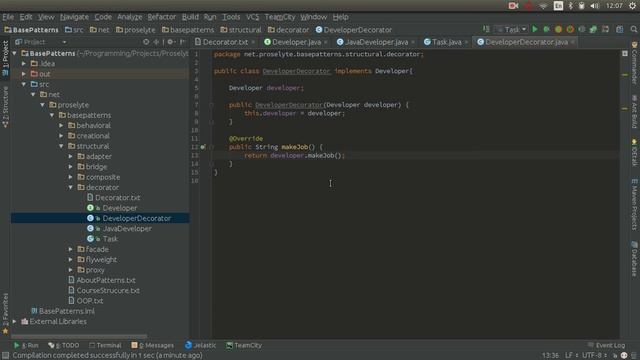This screenshot has width=640, height=360.
Task: Expand External Libraries node
Action: click(x=15, y=321)
